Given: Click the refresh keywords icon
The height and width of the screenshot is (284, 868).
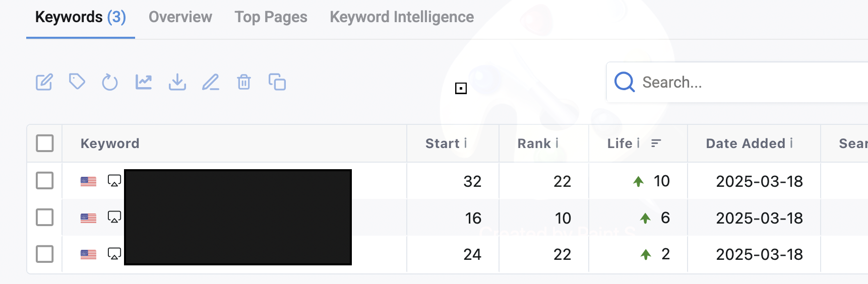Looking at the screenshot, I should 110,82.
